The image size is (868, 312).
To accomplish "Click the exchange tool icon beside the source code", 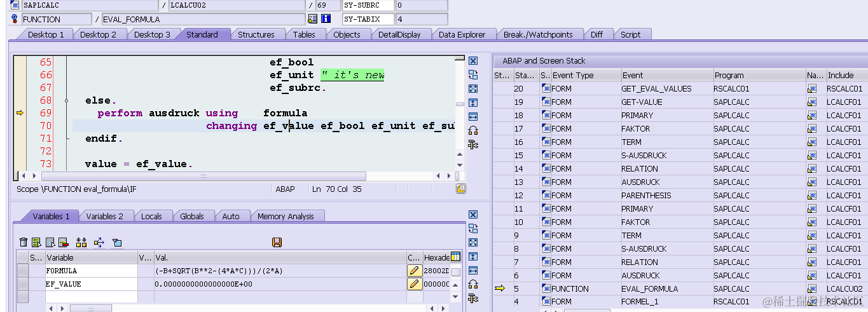I will point(472,75).
